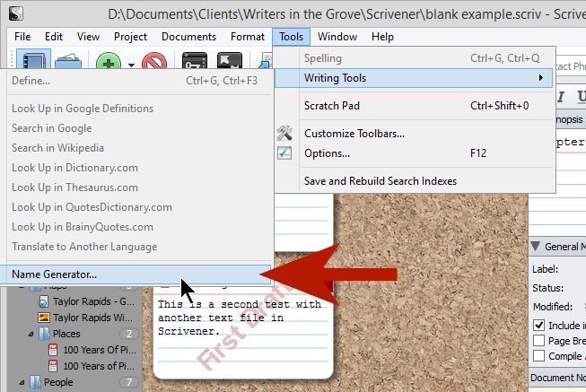Enable the Page Break Before checkbox
Viewport: 586px width, 392px height.
pos(538,340)
